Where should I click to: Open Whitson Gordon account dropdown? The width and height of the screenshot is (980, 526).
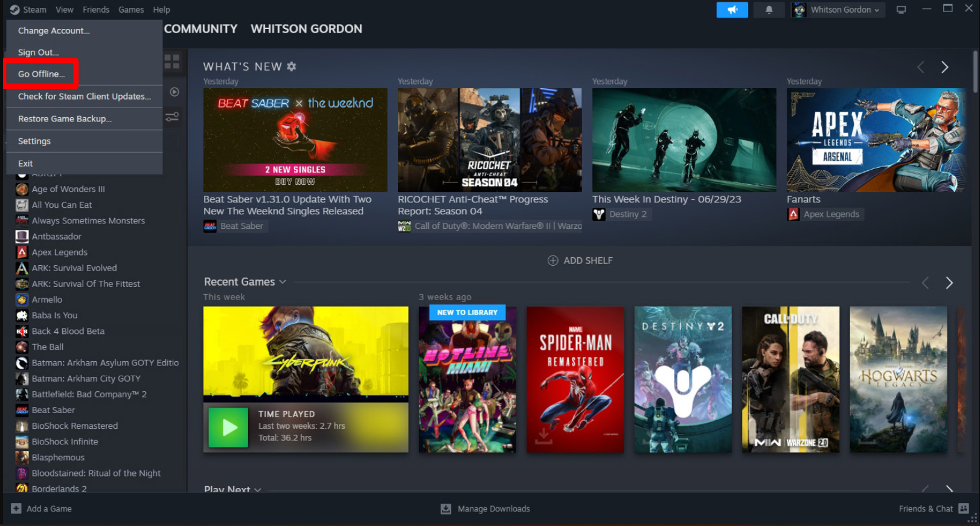(838, 10)
